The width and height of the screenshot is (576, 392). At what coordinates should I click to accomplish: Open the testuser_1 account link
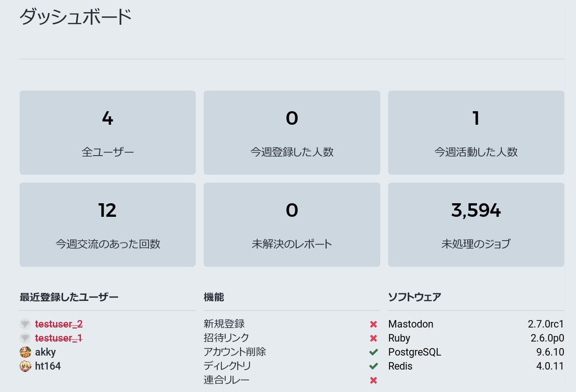coord(59,338)
